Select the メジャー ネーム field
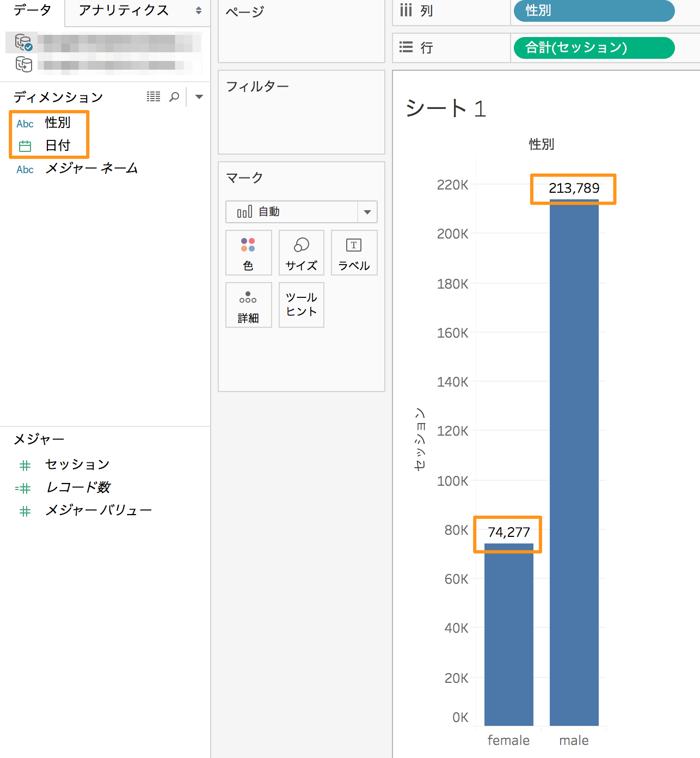Image resolution: width=700 pixels, height=758 pixels. (x=91, y=168)
